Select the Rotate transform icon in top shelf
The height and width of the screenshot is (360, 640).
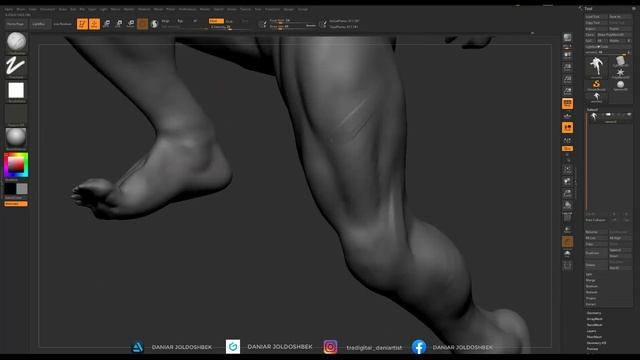131,24
